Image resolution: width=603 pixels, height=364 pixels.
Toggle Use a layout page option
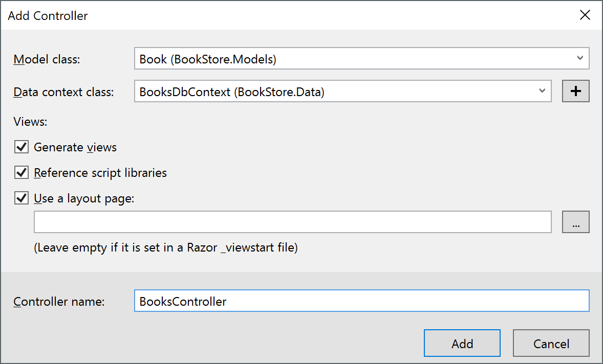point(21,198)
